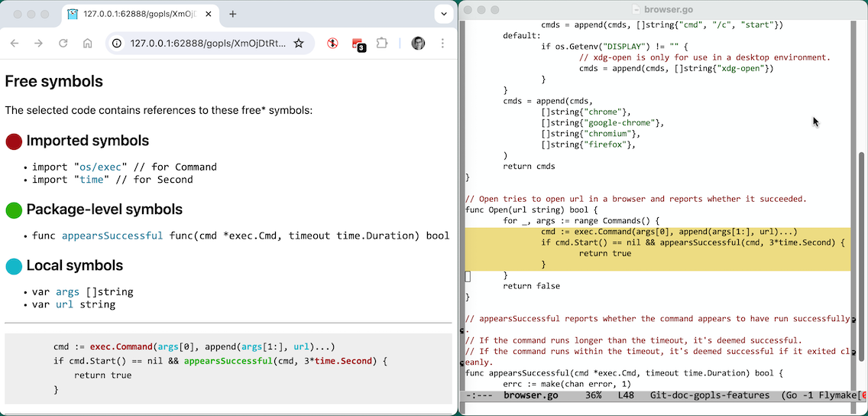868x416 pixels.
Task: Click the browser back arrow
Action: (15, 44)
